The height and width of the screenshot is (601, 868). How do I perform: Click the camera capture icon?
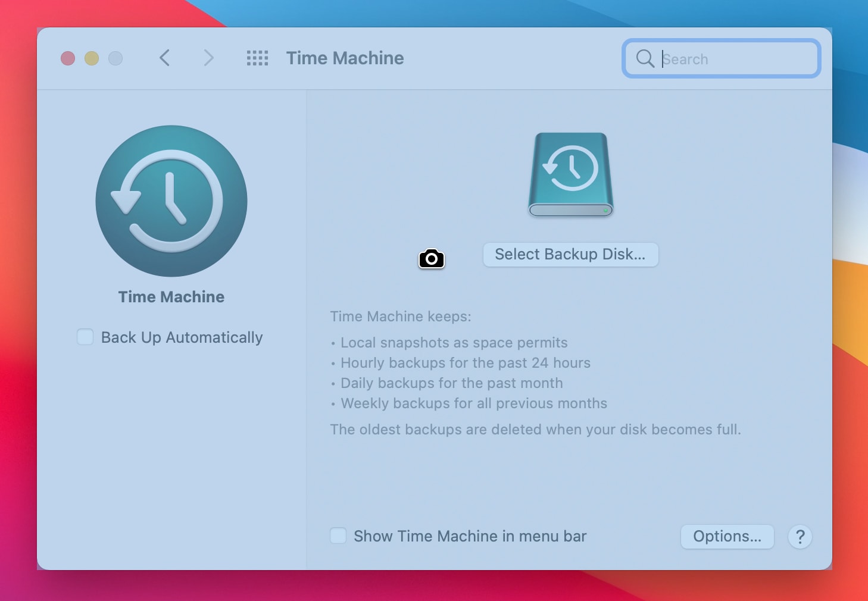432,259
